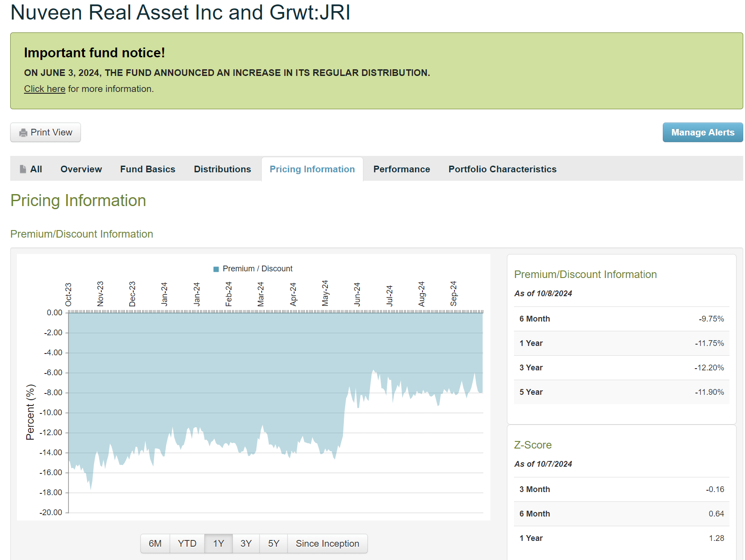Click the document icon next to All tab

coord(22,169)
